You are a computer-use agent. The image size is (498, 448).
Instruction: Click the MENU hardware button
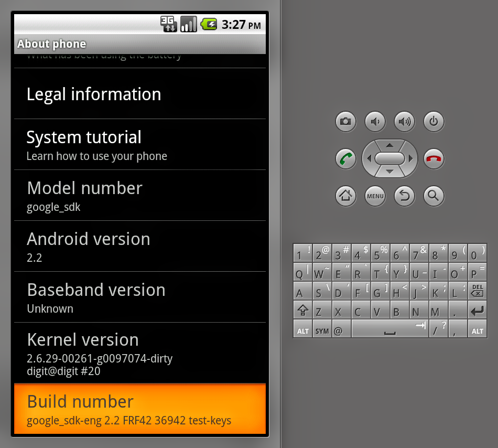point(375,196)
